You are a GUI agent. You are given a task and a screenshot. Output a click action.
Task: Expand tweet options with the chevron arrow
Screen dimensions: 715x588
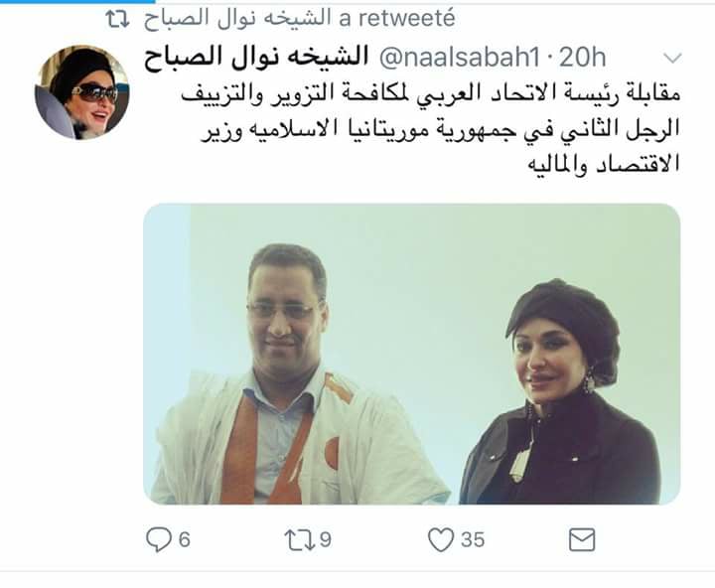pyautogui.click(x=672, y=58)
